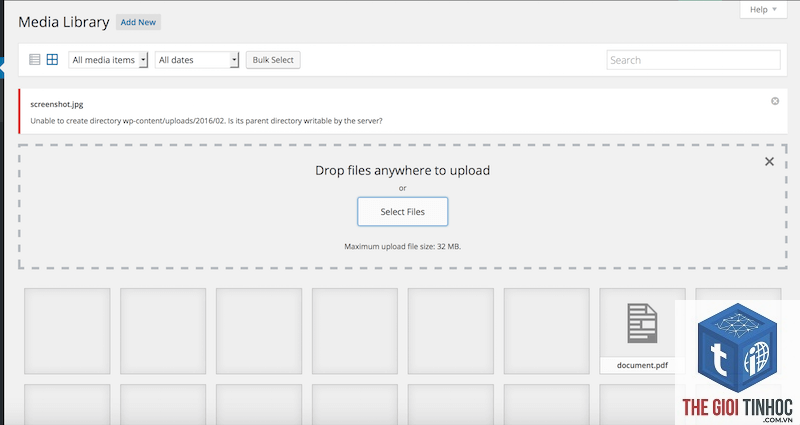
Task: Click the Unable to create directory message
Action: click(206, 121)
